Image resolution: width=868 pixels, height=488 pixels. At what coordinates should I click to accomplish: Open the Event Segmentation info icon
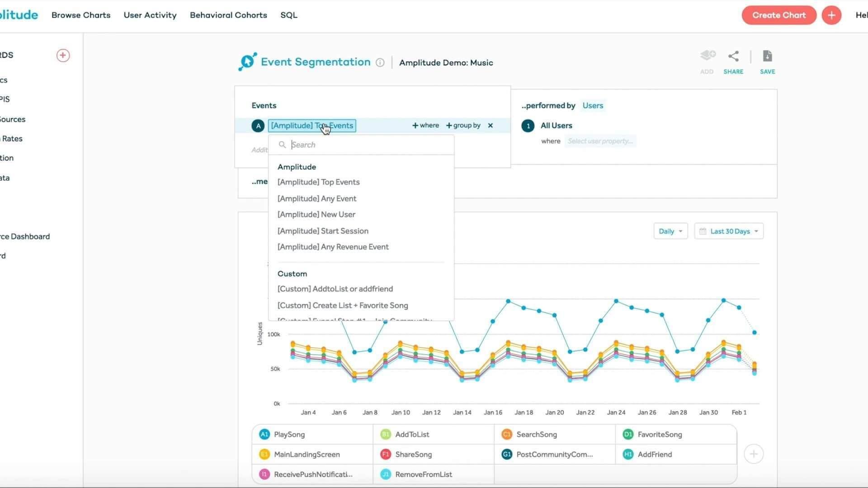pos(380,63)
